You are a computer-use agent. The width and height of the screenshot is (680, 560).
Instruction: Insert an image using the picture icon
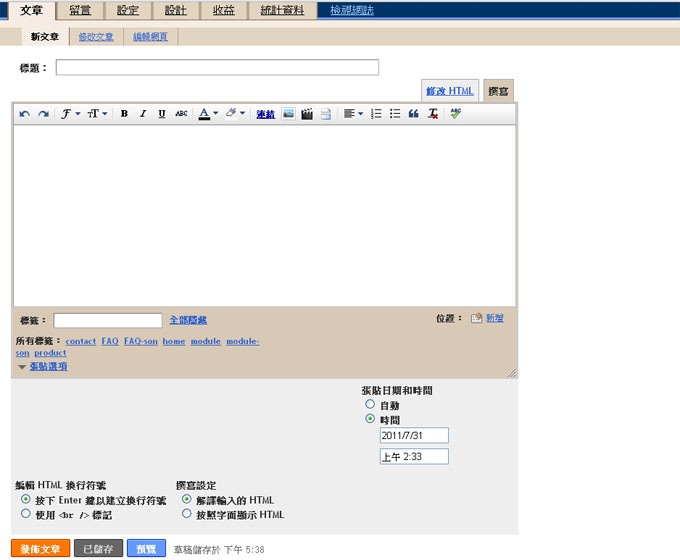click(288, 114)
